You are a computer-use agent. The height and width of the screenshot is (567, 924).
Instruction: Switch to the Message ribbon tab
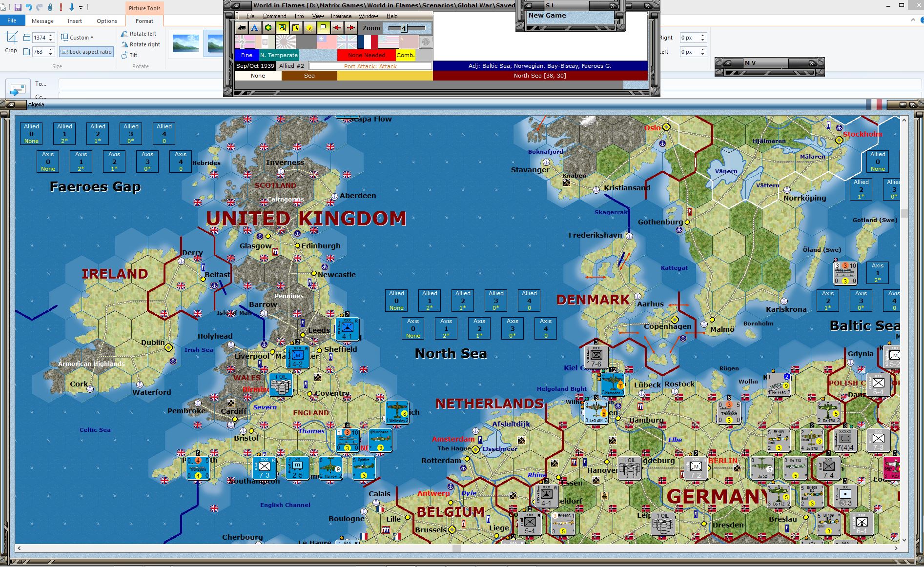tap(42, 21)
